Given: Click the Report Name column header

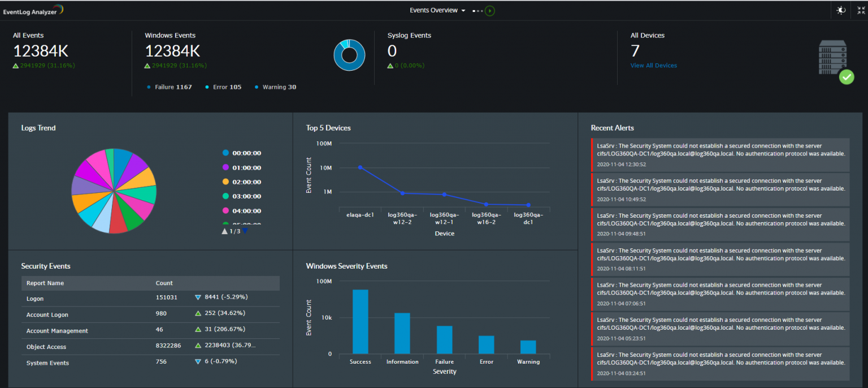Looking at the screenshot, I should (x=45, y=283).
